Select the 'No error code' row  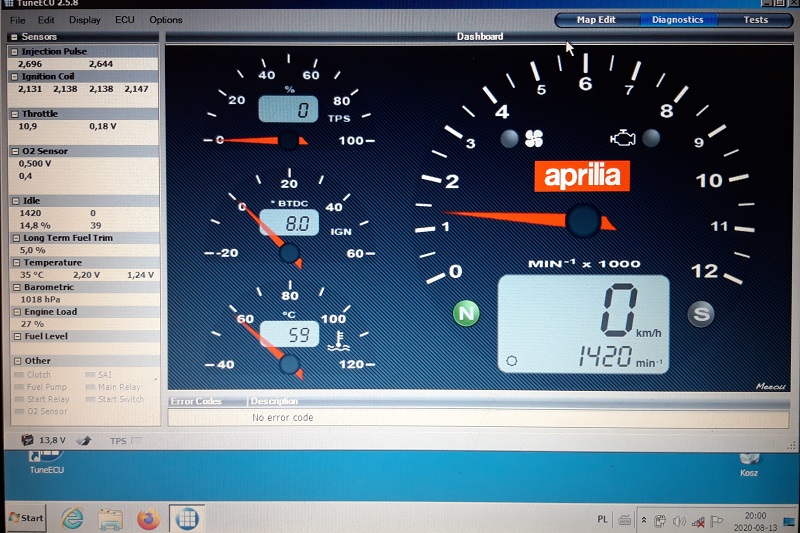479,418
